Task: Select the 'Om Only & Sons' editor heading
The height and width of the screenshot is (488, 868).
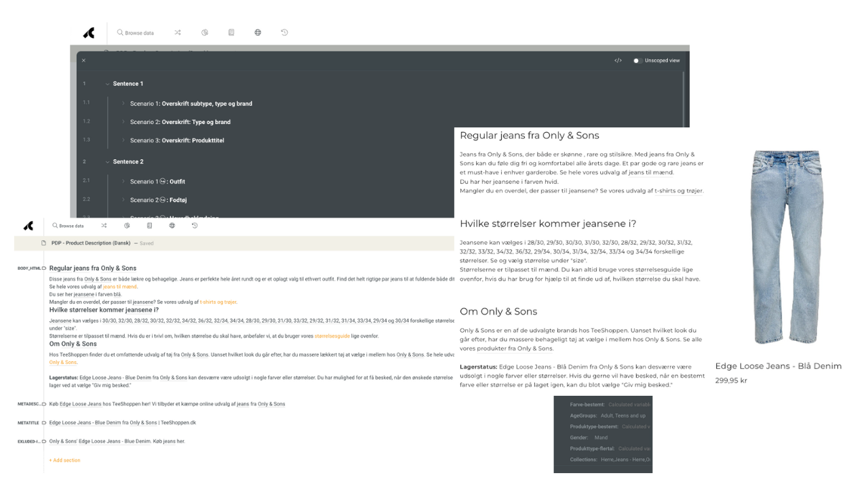Action: [x=73, y=344]
